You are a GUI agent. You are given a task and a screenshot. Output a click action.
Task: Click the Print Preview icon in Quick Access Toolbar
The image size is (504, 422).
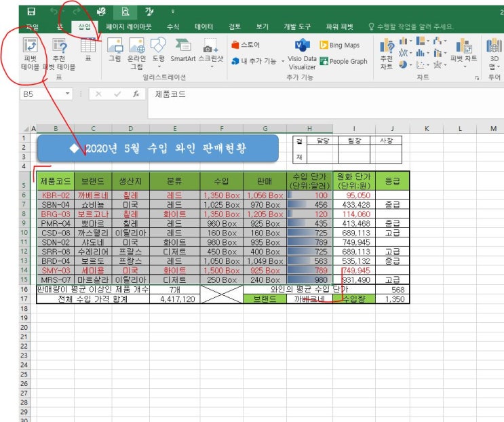click(125, 12)
